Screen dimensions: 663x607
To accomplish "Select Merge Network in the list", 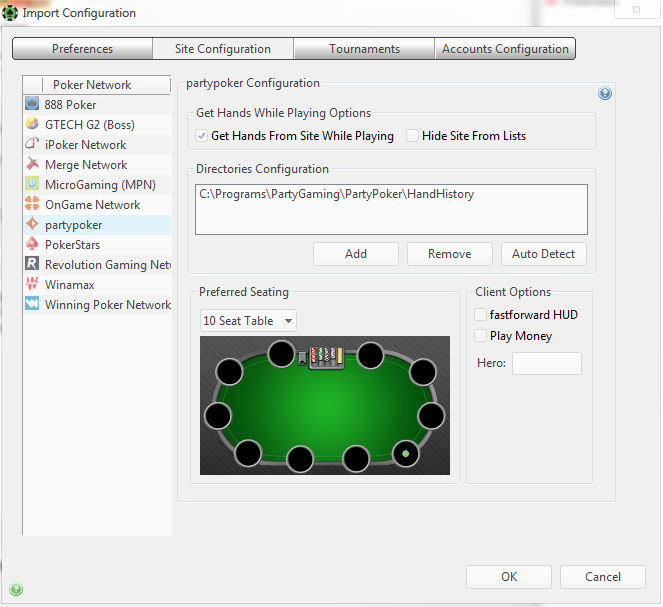I will (98, 164).
